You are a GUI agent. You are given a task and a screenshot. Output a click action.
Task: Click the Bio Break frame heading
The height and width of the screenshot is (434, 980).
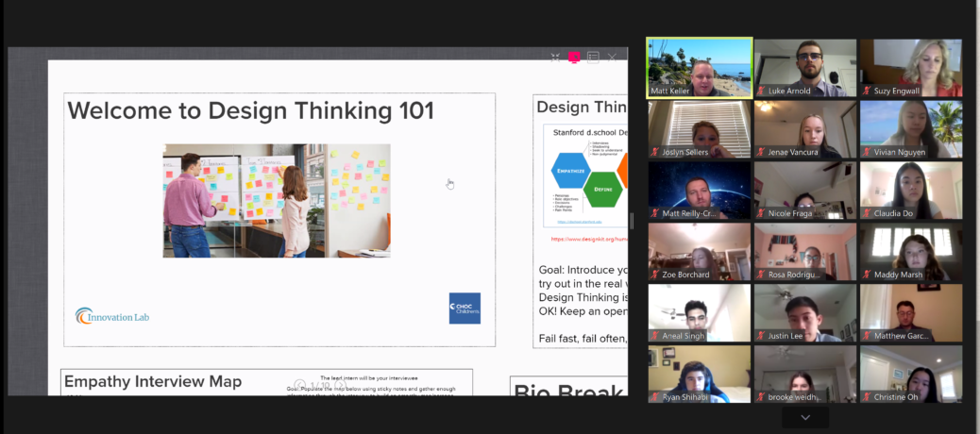pyautogui.click(x=568, y=392)
